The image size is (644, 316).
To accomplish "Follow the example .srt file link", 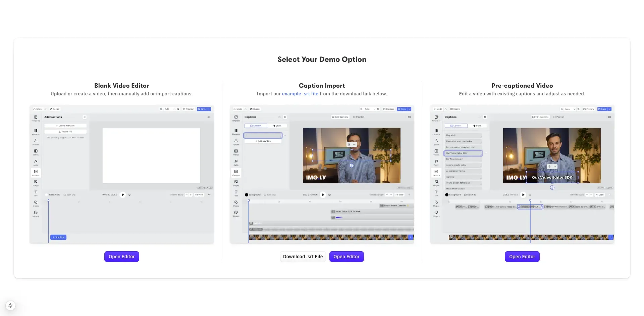I will (300, 94).
